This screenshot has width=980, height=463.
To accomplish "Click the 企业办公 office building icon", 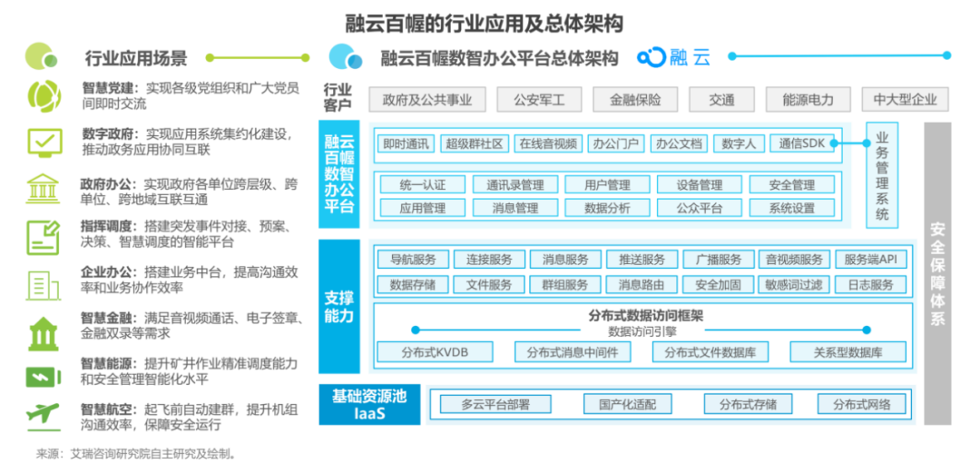I will (x=44, y=285).
